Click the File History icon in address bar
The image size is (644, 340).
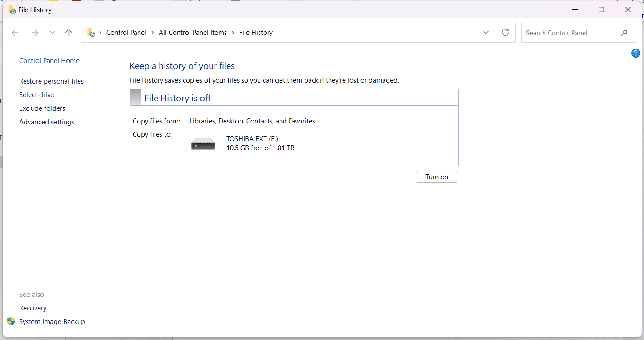click(x=91, y=33)
